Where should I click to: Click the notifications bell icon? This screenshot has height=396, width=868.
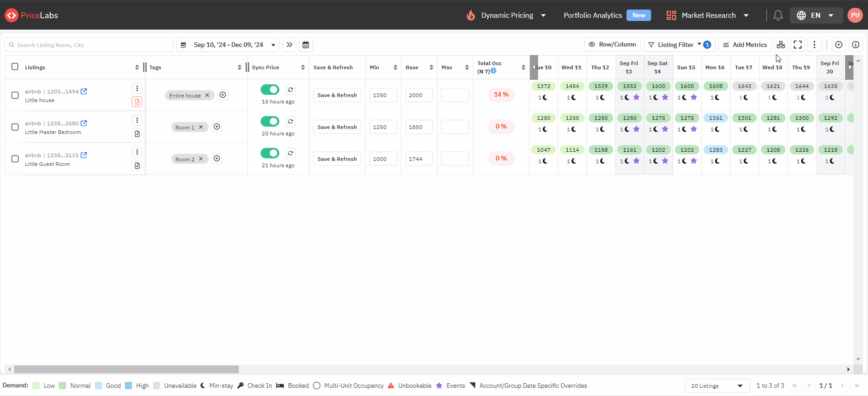point(778,15)
